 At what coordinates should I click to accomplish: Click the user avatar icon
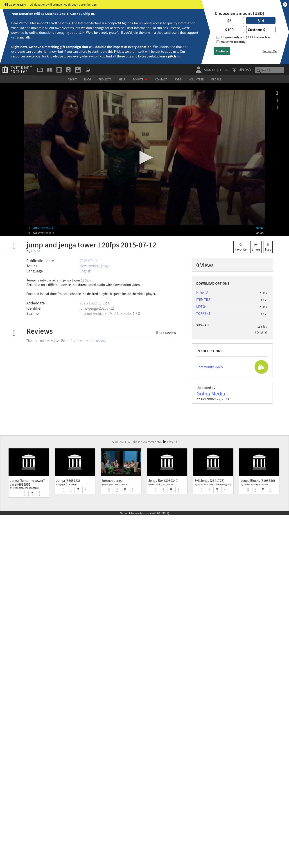(x=199, y=70)
